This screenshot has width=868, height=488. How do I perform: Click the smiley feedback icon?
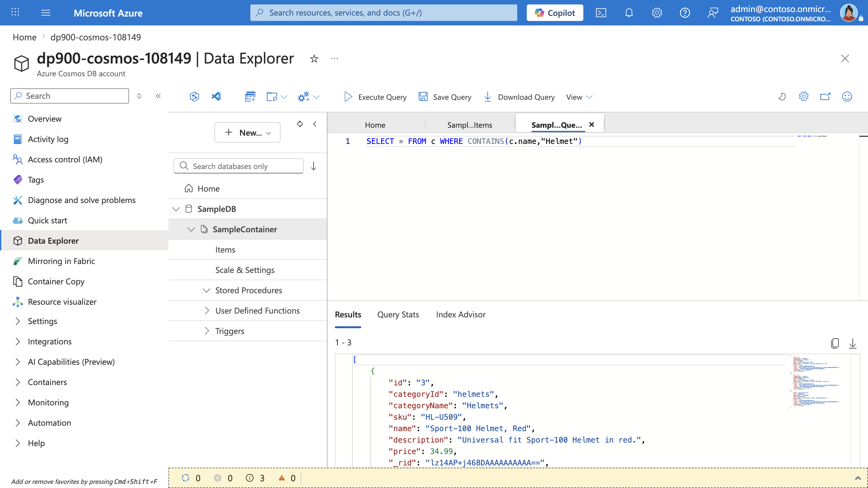pos(847,97)
